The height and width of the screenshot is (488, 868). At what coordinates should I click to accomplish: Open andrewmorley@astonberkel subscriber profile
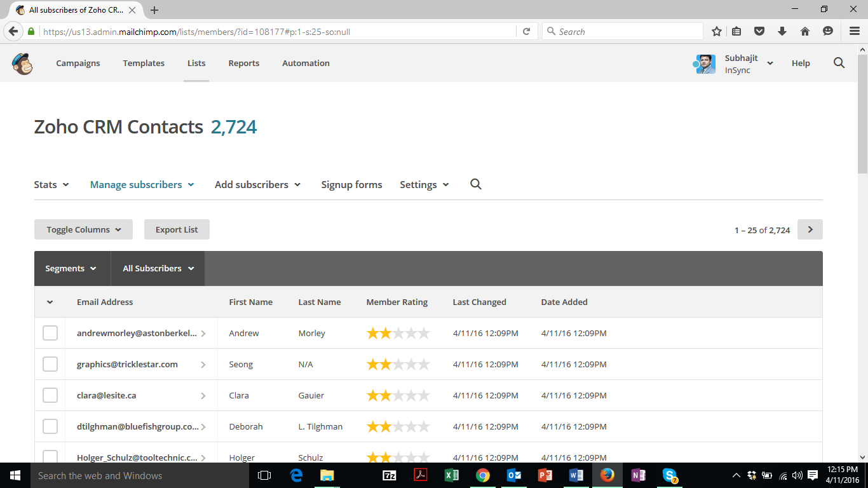[137, 333]
